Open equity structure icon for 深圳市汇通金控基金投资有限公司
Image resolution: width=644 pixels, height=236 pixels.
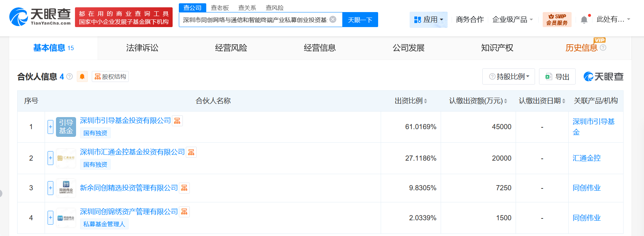(191, 152)
